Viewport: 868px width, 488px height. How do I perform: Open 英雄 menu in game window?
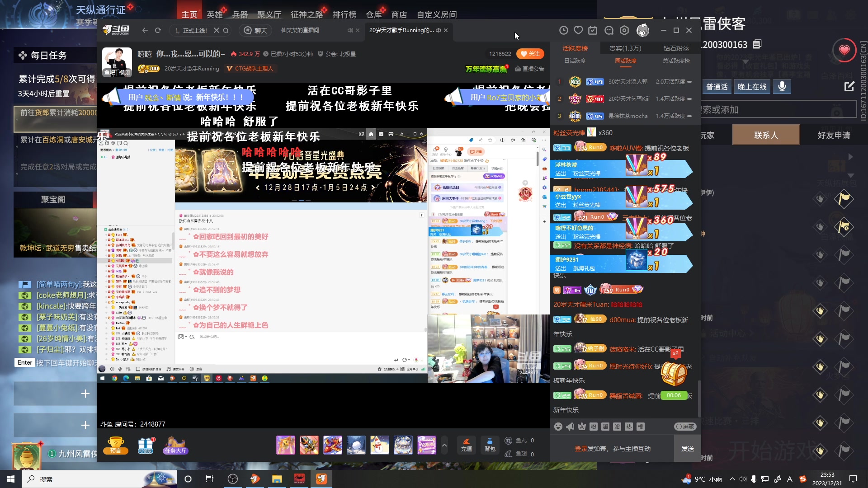pyautogui.click(x=215, y=14)
